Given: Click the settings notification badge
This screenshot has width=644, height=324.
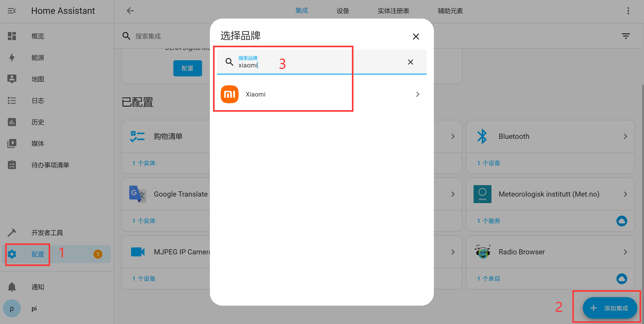Looking at the screenshot, I should click(x=98, y=254).
